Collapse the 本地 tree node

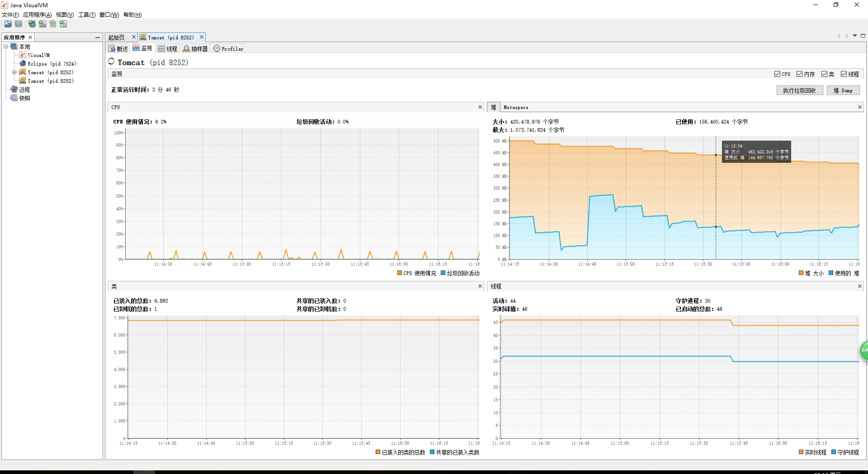[x=6, y=47]
